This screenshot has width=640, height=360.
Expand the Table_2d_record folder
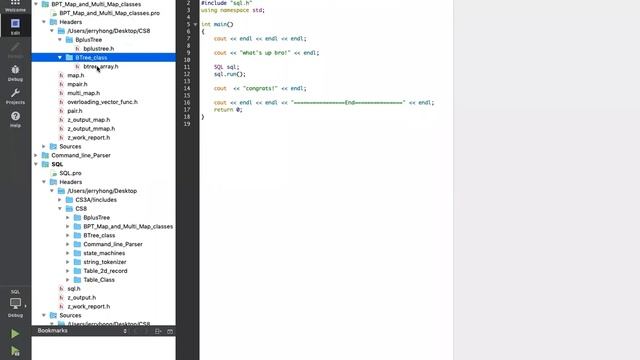(68, 271)
